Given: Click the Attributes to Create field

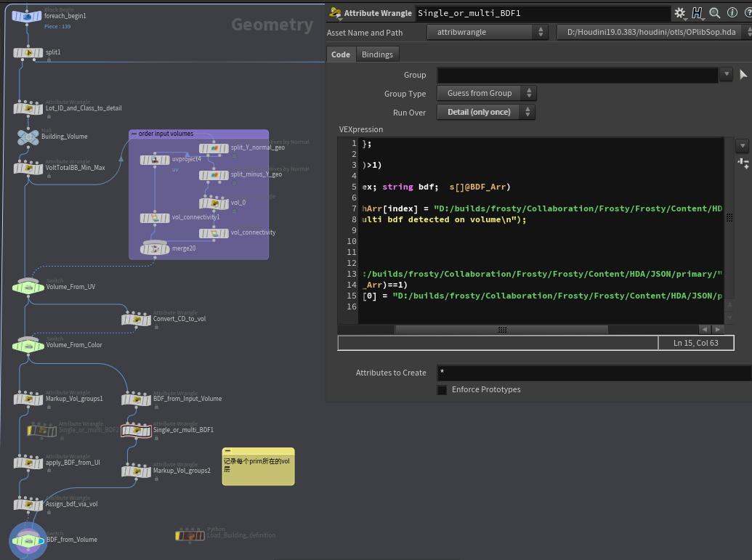Looking at the screenshot, I should point(593,373).
